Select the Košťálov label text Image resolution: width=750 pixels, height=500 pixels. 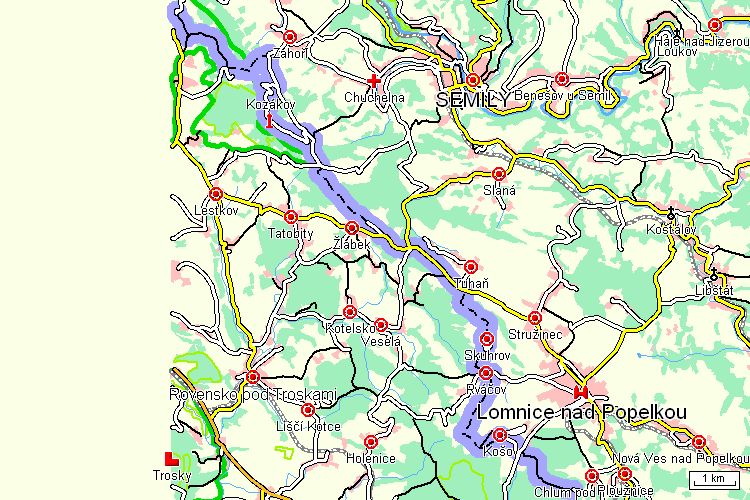point(671,230)
